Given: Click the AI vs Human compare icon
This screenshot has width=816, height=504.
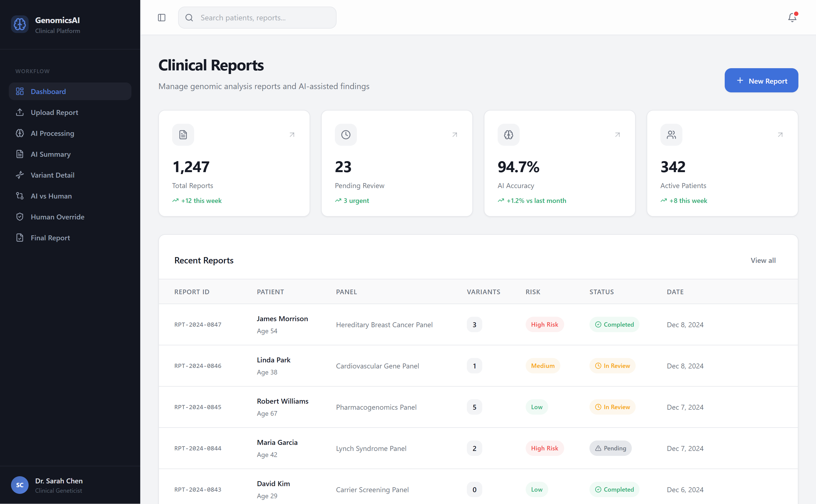Looking at the screenshot, I should point(20,196).
